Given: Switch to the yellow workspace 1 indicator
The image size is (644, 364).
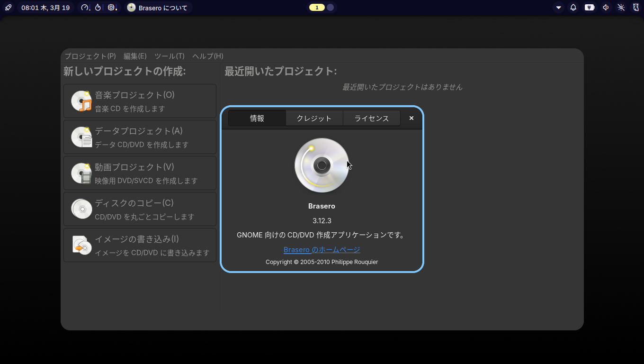Looking at the screenshot, I should coord(317,8).
